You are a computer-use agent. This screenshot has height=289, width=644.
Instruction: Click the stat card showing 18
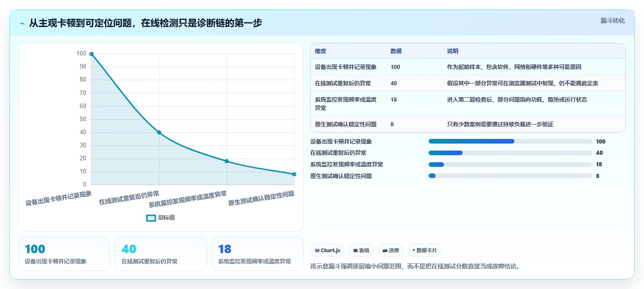point(257,254)
